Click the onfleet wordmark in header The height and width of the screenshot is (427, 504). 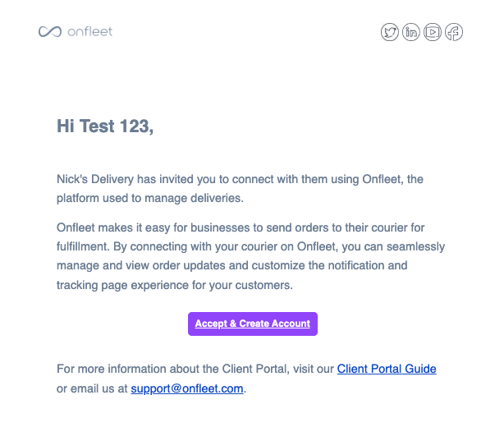click(x=90, y=31)
